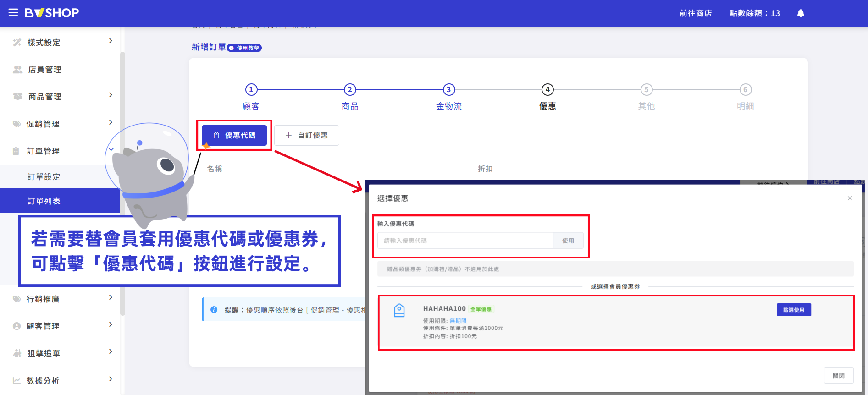The height and width of the screenshot is (395, 868).
Task: Click the 自訂優惠 button
Action: (307, 136)
